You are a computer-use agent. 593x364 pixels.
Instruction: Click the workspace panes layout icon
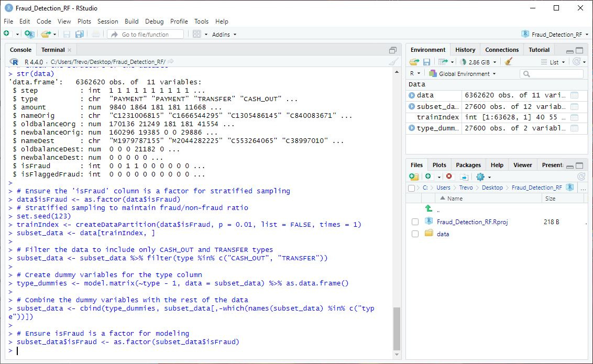click(196, 34)
